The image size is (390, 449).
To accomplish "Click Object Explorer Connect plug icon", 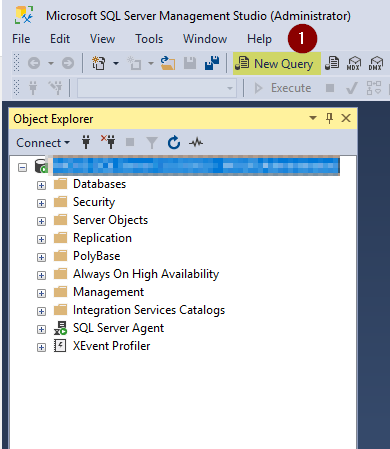I will tap(86, 142).
